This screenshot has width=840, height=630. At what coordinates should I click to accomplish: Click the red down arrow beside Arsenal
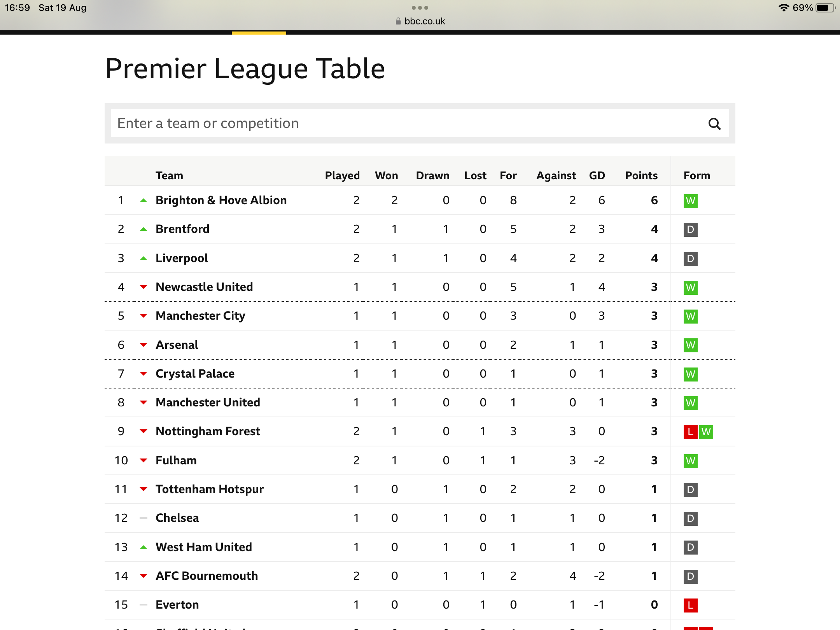click(143, 345)
